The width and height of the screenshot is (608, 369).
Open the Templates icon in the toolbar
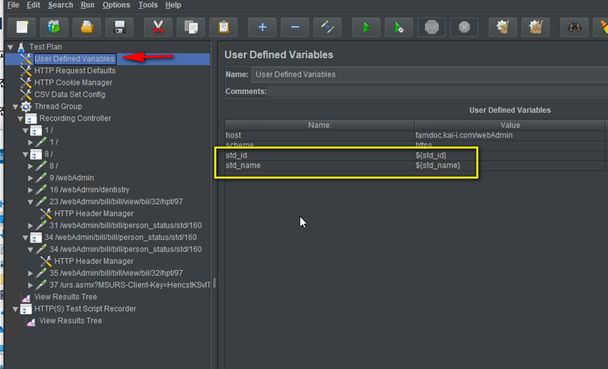point(54,27)
